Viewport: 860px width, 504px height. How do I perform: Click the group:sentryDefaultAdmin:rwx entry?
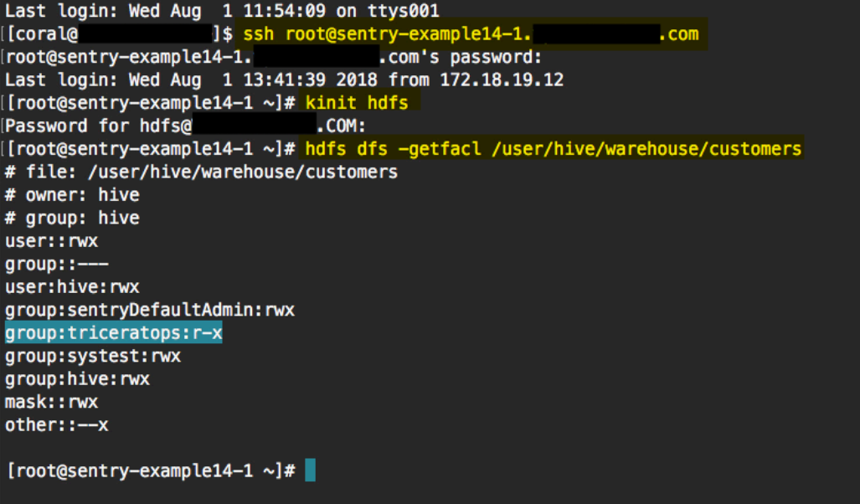(149, 311)
